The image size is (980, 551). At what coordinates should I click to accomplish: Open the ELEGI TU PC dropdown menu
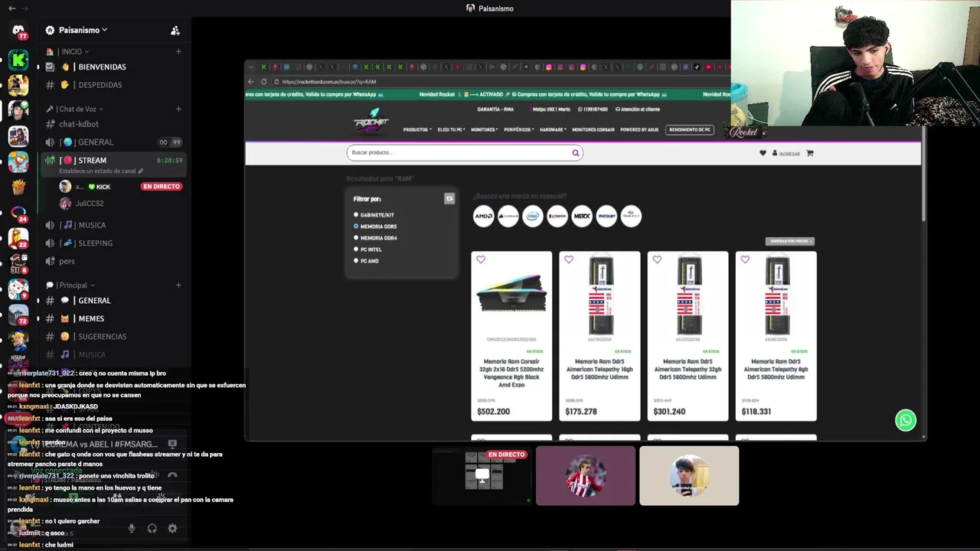coord(452,130)
